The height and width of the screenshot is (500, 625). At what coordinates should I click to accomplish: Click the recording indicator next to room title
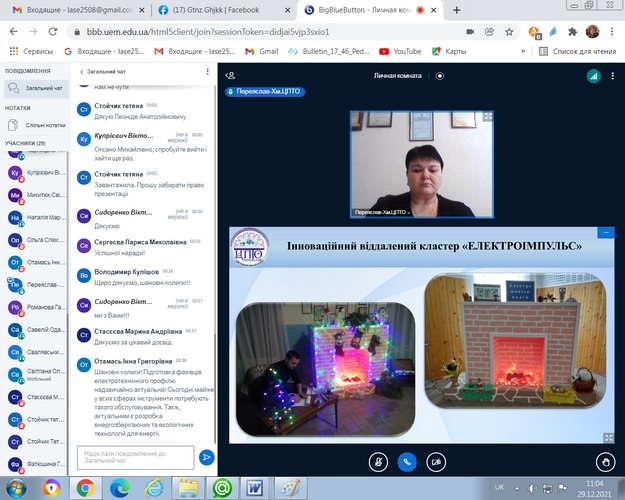(439, 74)
